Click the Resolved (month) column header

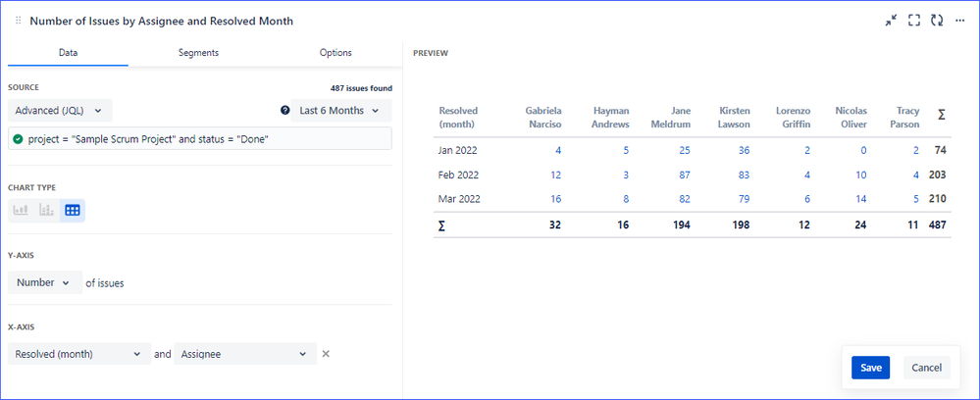point(458,118)
